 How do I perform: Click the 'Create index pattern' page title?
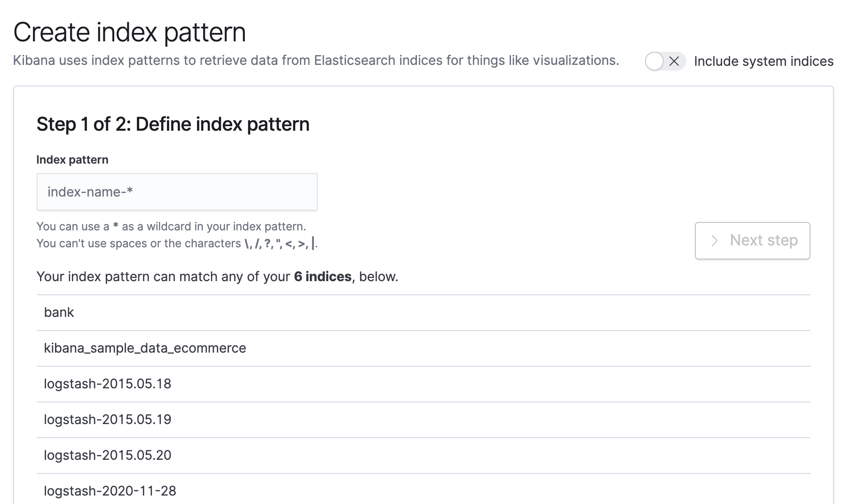point(130,32)
